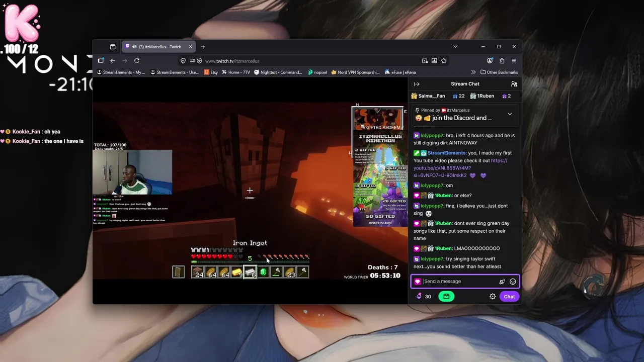The width and height of the screenshot is (644, 362).
Task: Open site permissions icon in address bar
Action: (x=192, y=61)
